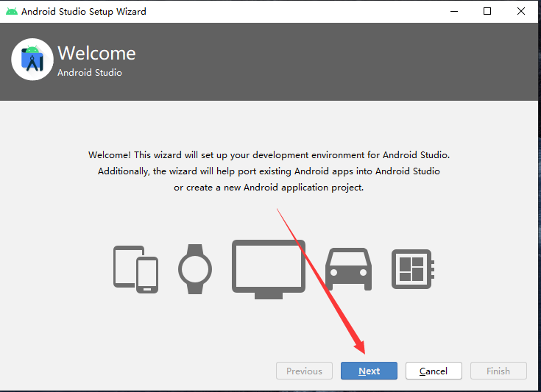Click the 'Android Studio' subtitle under Welcome

click(x=90, y=72)
